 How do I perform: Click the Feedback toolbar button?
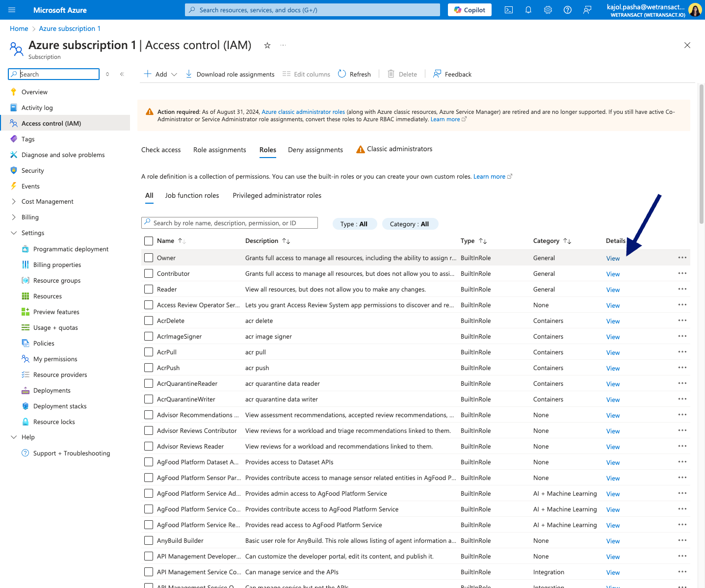(452, 74)
